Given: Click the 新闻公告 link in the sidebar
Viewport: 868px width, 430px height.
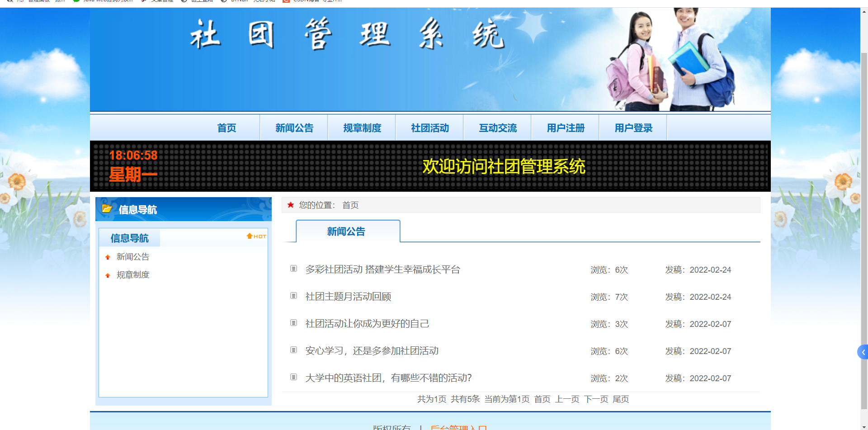Looking at the screenshot, I should click(133, 257).
